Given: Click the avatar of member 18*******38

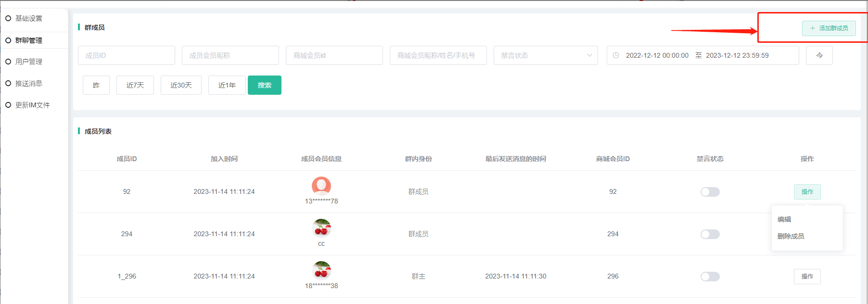Looking at the screenshot, I should (321, 270).
